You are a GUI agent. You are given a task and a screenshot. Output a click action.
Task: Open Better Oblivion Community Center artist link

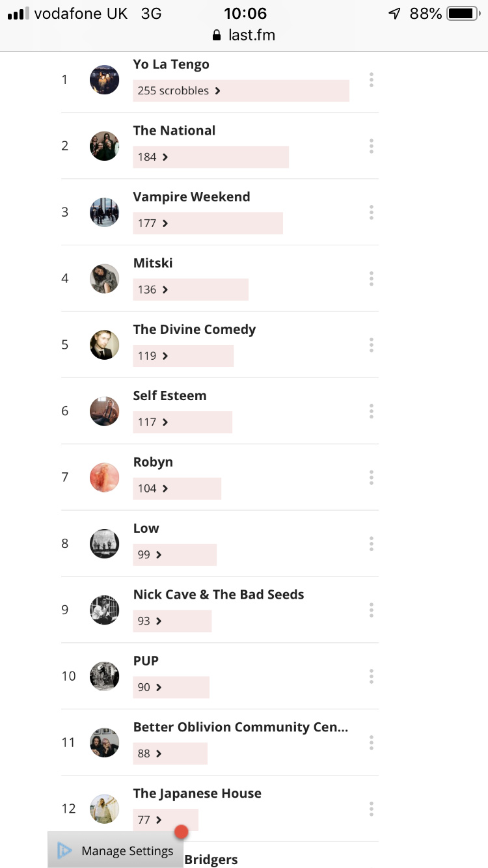click(240, 727)
